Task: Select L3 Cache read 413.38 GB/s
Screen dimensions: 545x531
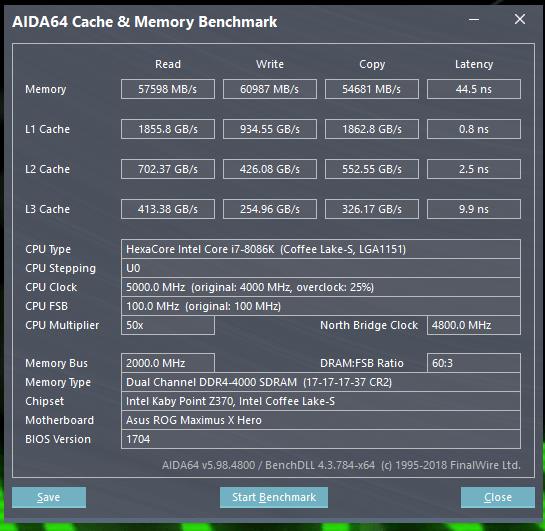Action: [168, 209]
